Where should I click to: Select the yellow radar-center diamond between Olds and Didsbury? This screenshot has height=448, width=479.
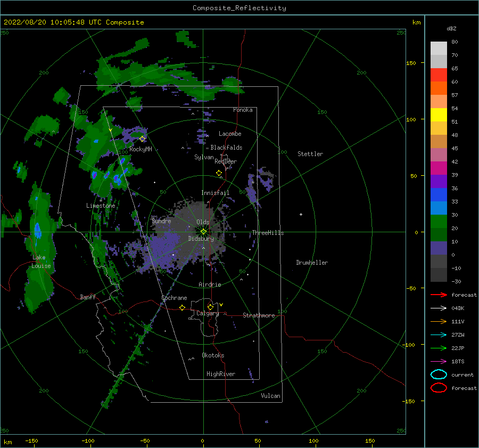(x=203, y=232)
